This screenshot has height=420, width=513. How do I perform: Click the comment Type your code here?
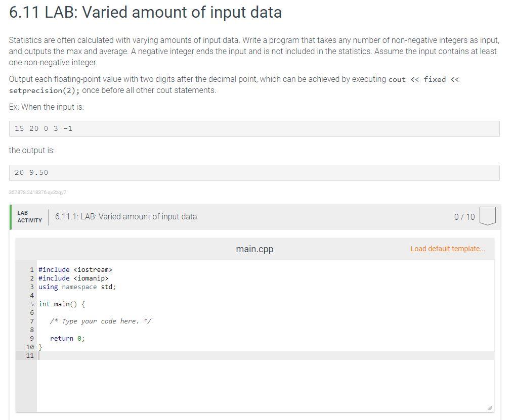click(100, 321)
